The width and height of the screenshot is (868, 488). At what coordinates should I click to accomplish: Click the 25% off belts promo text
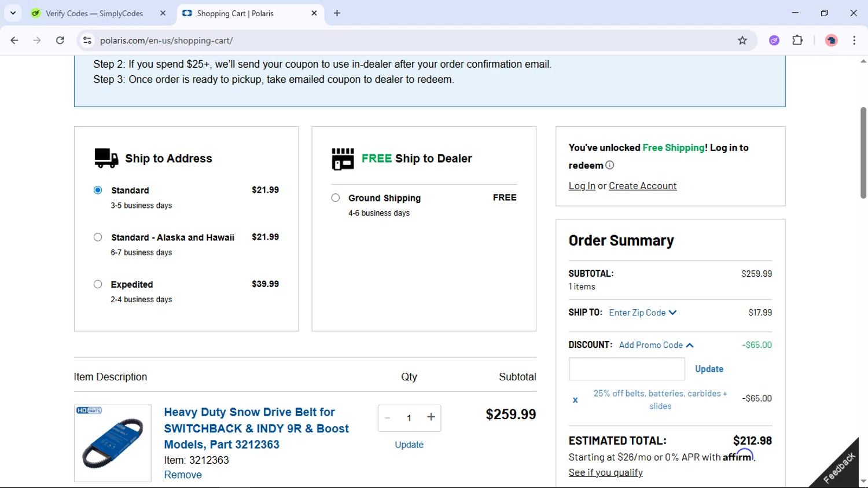660,399
